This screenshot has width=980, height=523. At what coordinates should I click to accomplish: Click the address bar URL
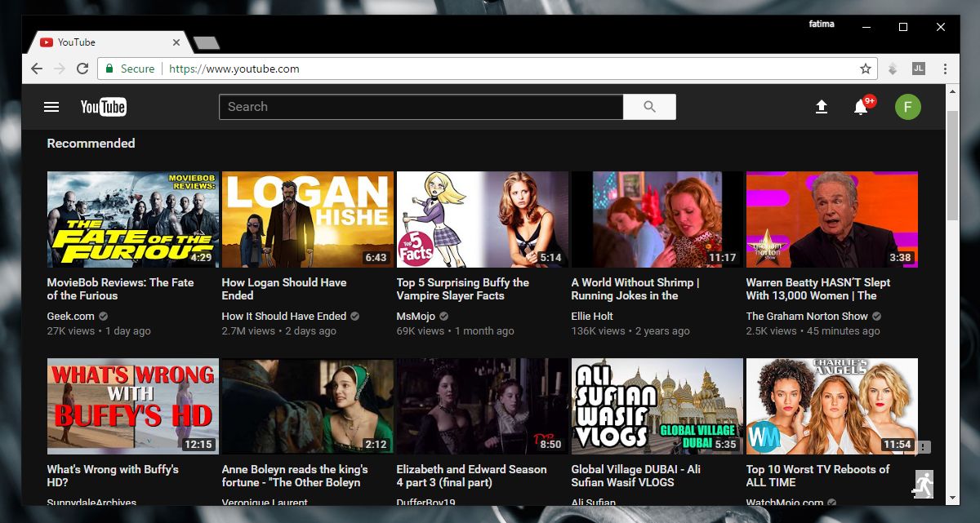[x=234, y=69]
